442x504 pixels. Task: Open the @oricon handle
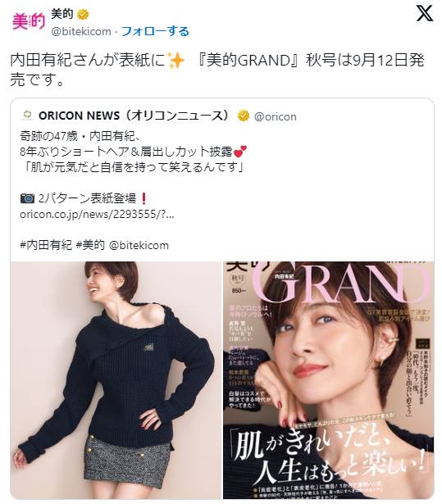[x=275, y=116]
